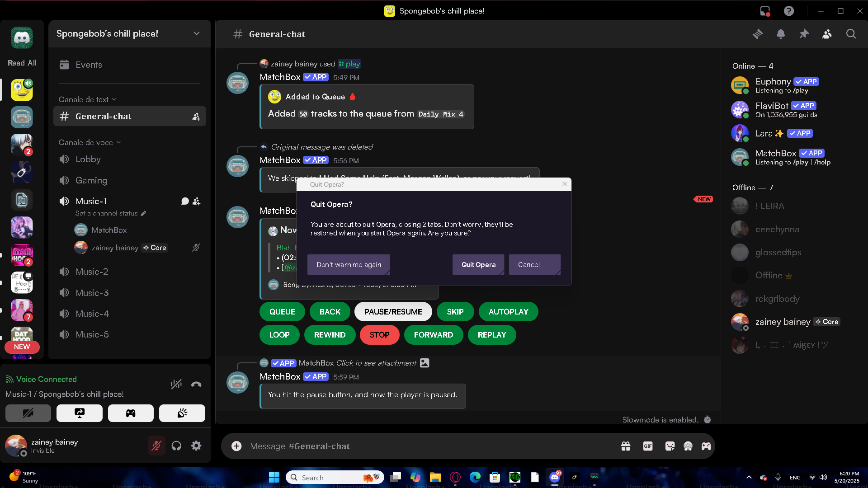Image resolution: width=868 pixels, height=488 pixels.
Task: Toggle the member list visibility
Action: [827, 34]
